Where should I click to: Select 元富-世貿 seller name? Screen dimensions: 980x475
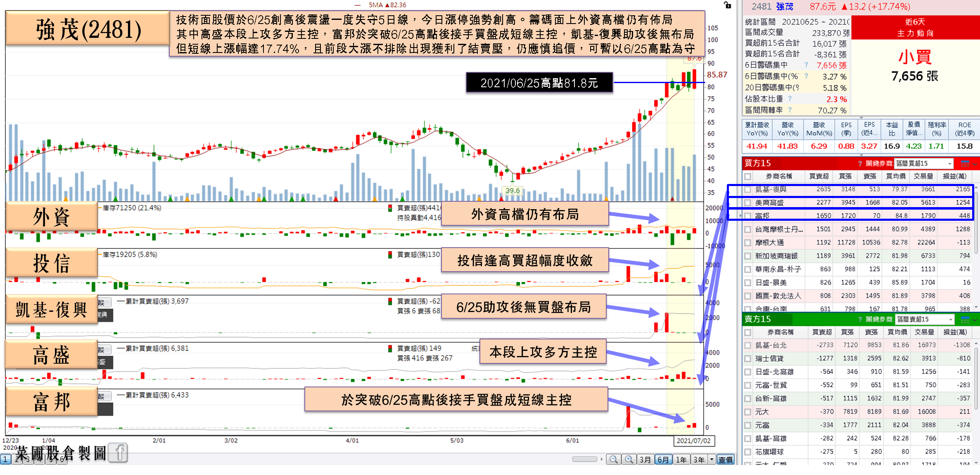pos(771,385)
